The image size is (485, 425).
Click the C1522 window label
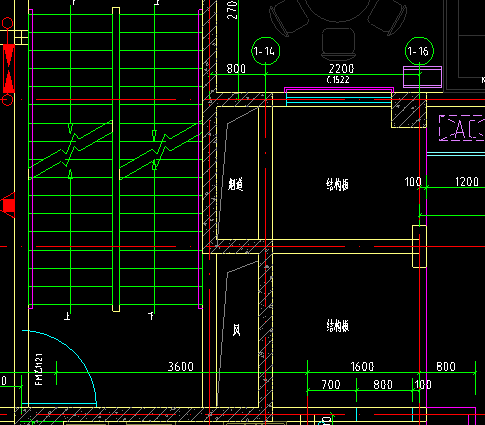coord(338,80)
